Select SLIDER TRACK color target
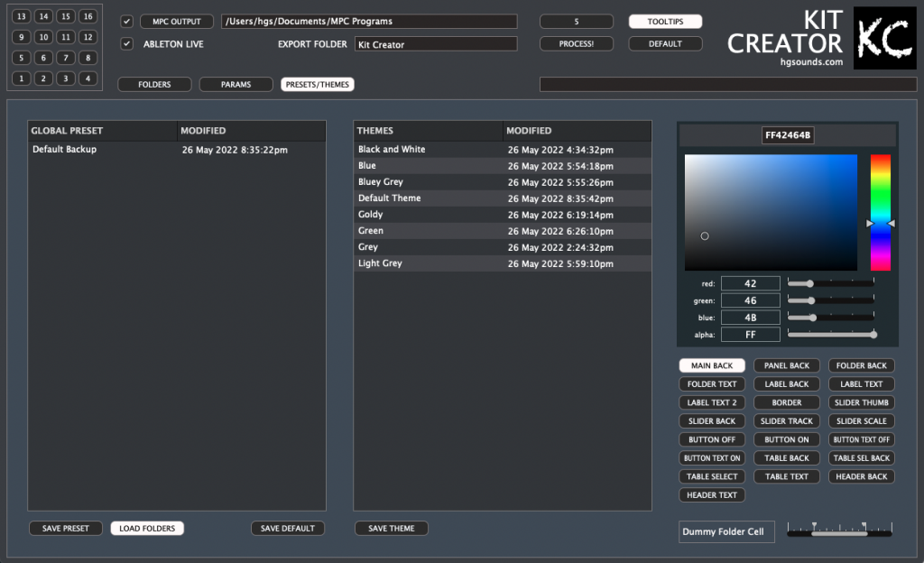This screenshot has height=563, width=924. click(787, 421)
